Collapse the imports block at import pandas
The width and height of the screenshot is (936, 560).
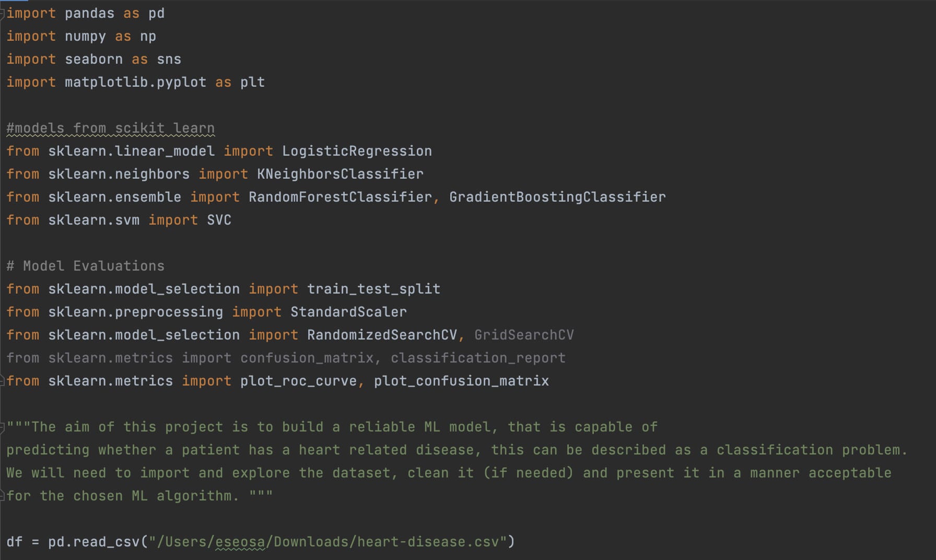pos(2,14)
